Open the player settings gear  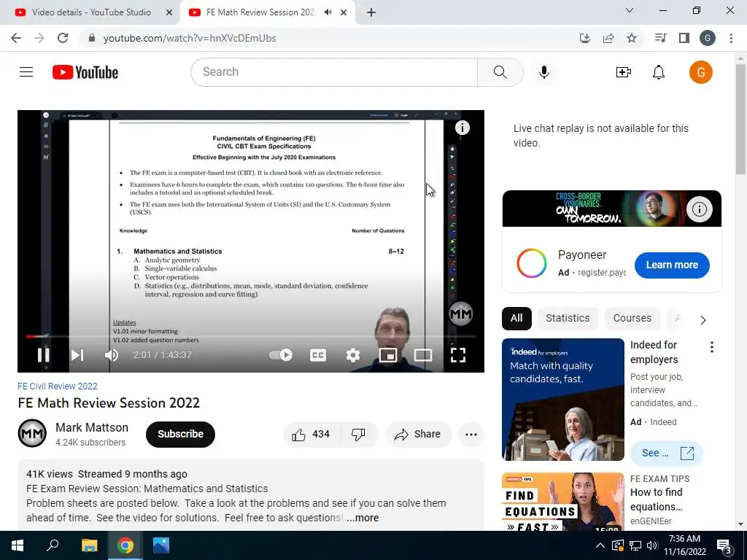pyautogui.click(x=352, y=355)
